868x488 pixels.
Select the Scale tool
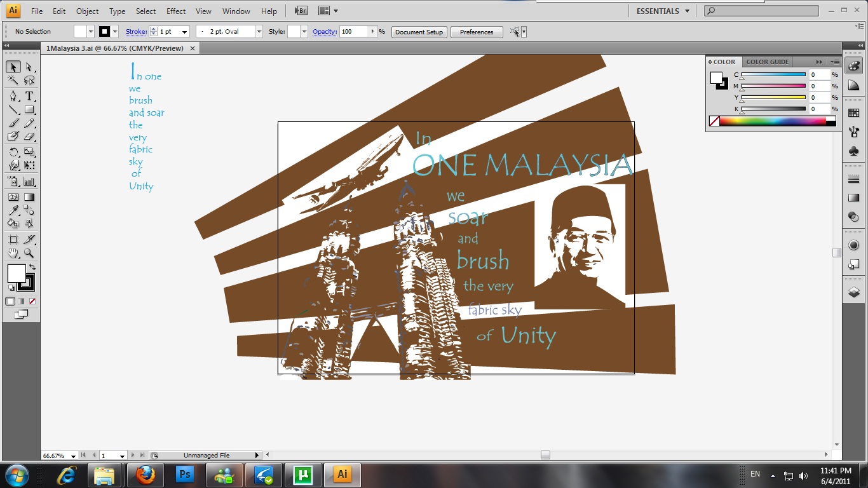[29, 152]
